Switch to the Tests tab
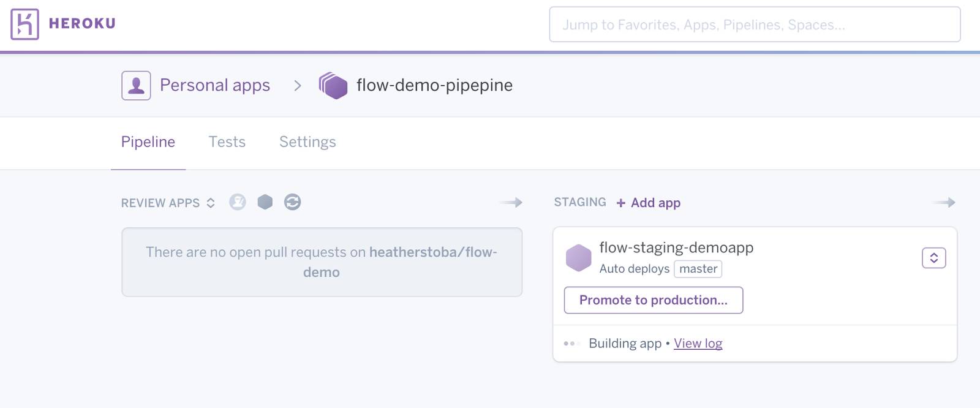Screen dimensions: 980x408 click(227, 142)
